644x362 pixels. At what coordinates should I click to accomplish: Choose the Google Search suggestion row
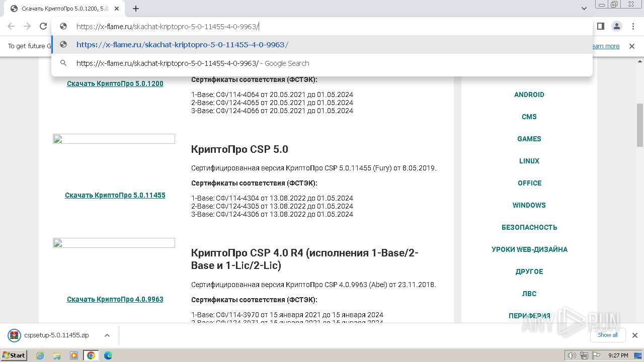tap(322, 63)
